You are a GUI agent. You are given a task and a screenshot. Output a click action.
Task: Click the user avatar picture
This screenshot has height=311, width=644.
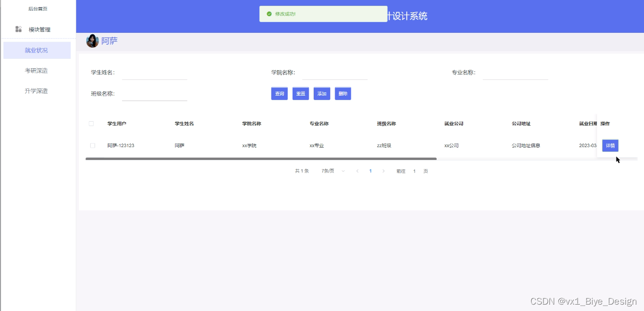pyautogui.click(x=92, y=41)
